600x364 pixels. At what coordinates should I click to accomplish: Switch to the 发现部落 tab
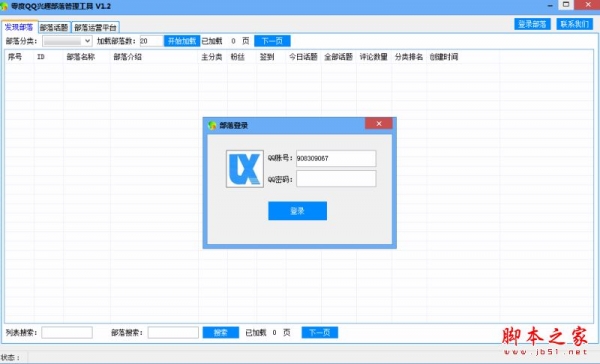pyautogui.click(x=19, y=27)
